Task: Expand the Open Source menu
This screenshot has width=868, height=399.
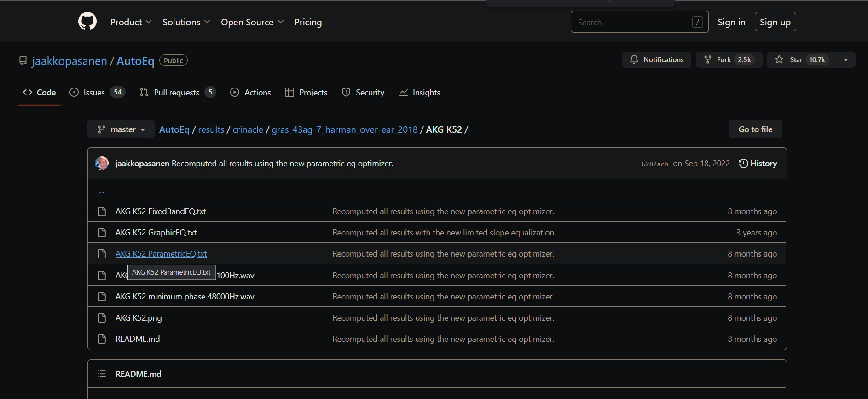Action: tap(252, 22)
